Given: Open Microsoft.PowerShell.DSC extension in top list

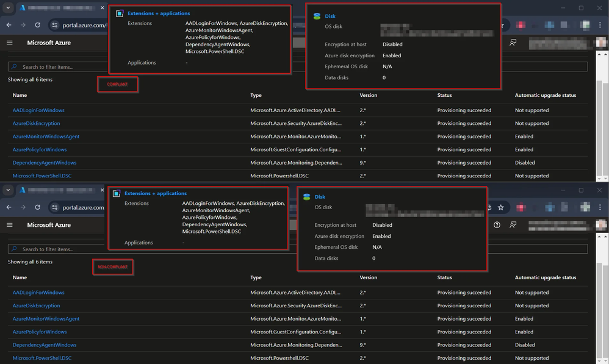Looking at the screenshot, I should (x=42, y=176).
